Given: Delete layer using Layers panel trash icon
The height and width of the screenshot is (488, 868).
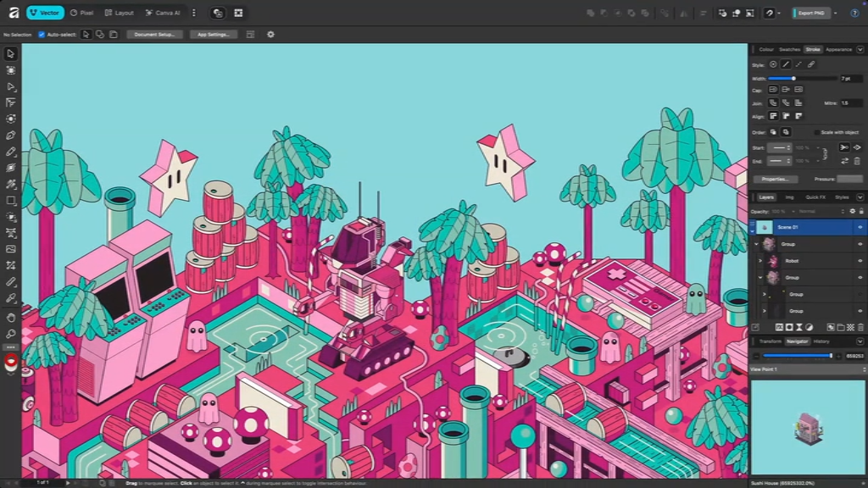Looking at the screenshot, I should [x=860, y=328].
